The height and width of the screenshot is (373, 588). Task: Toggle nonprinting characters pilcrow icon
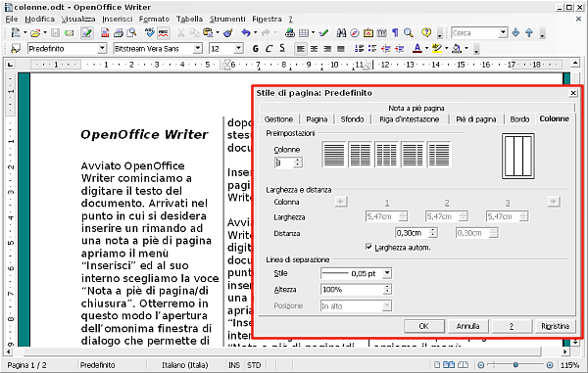395,33
